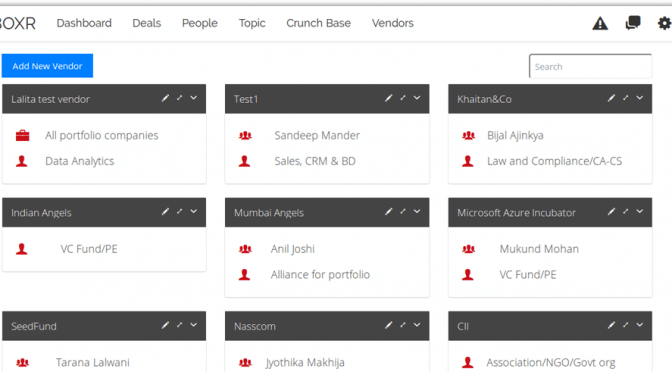Viewport: 672px width, 372px height.
Task: Click expand arrows icon on Nasscom card
Action: 403,325
